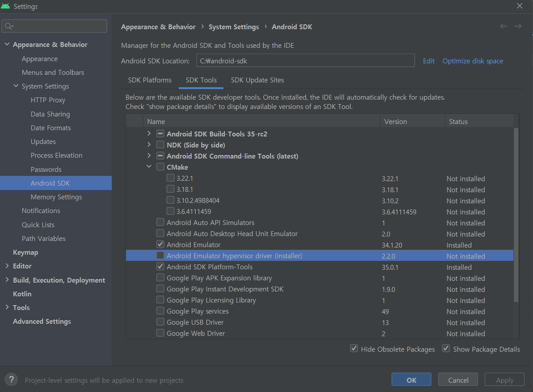The image size is (533, 392).
Task: Check the CMake parent checkbox
Action: click(x=160, y=167)
